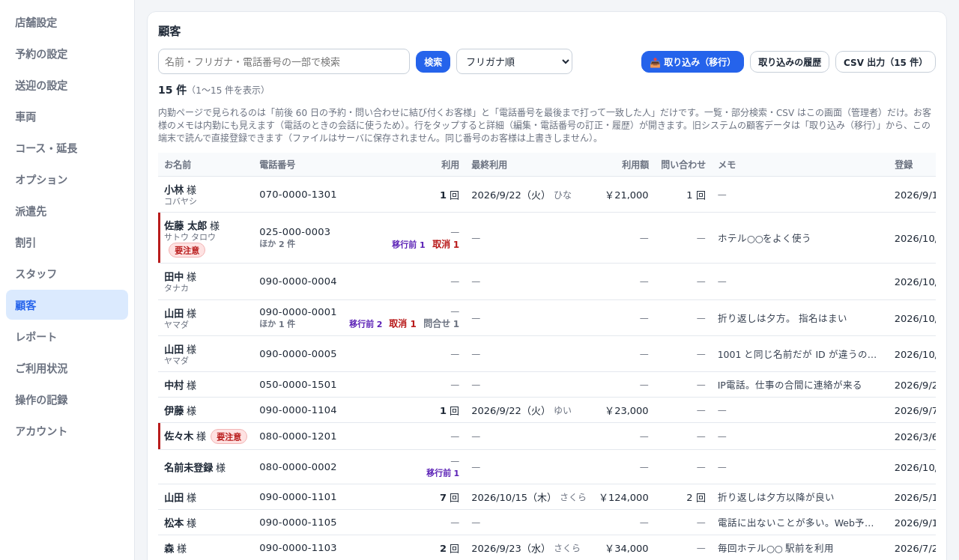Image resolution: width=959 pixels, height=560 pixels.
Task: Open the スタッフ page
Action: (67, 274)
